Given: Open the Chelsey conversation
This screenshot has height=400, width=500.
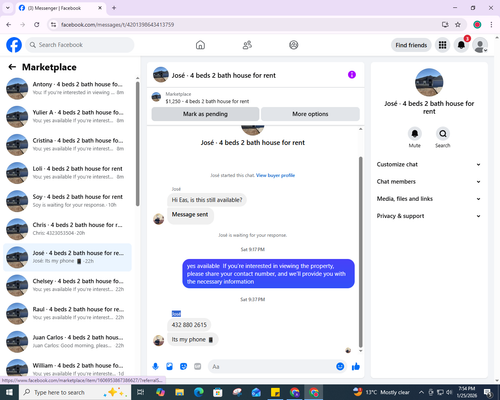Looking at the screenshot, I should click(x=67, y=285).
